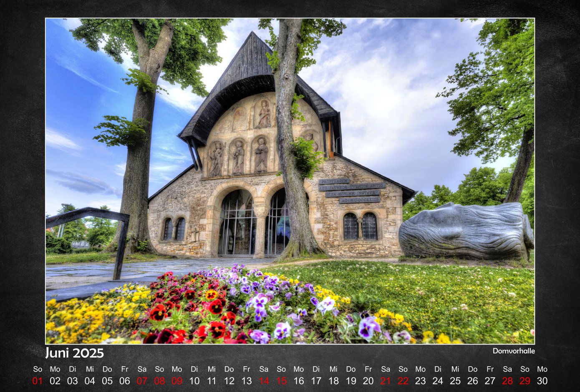Select the red Saturday date 28
Screen dimensions: 580x392
[x=507, y=381]
